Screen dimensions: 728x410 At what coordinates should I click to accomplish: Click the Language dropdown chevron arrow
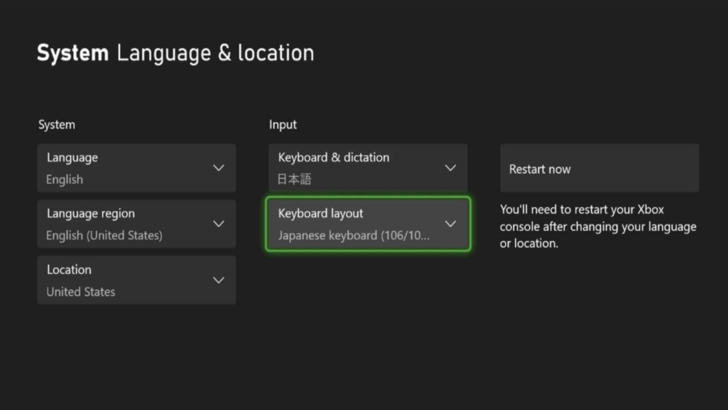point(219,168)
